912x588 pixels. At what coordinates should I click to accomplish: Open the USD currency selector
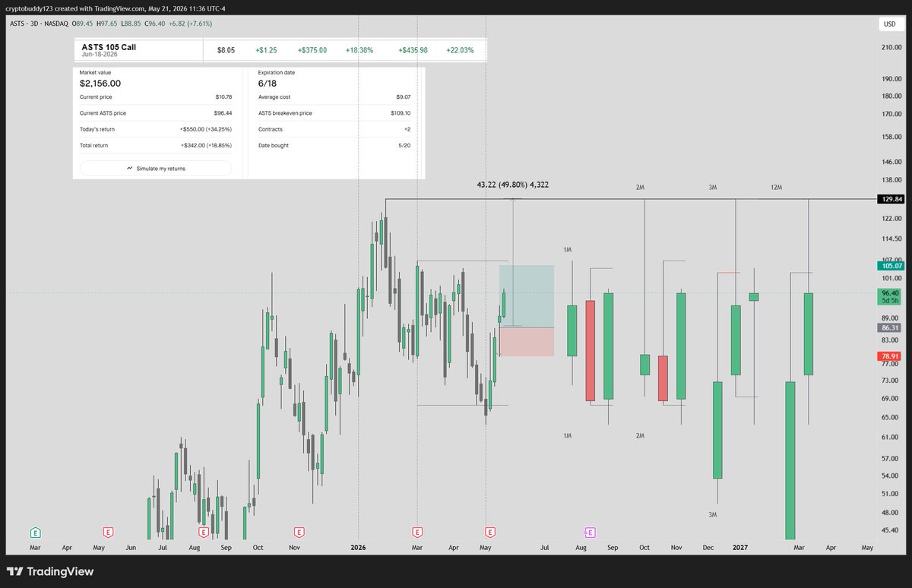889,24
